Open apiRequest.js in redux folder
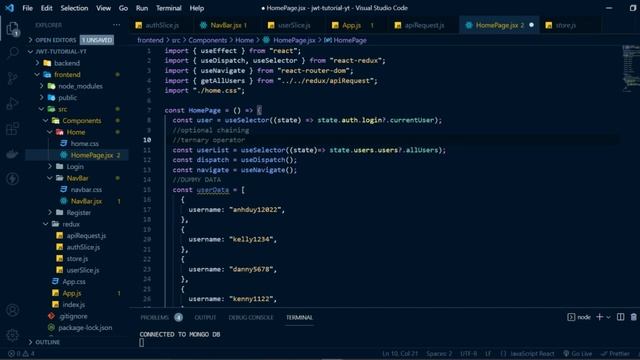Screen dimensions: 640x360 [x=86, y=236]
